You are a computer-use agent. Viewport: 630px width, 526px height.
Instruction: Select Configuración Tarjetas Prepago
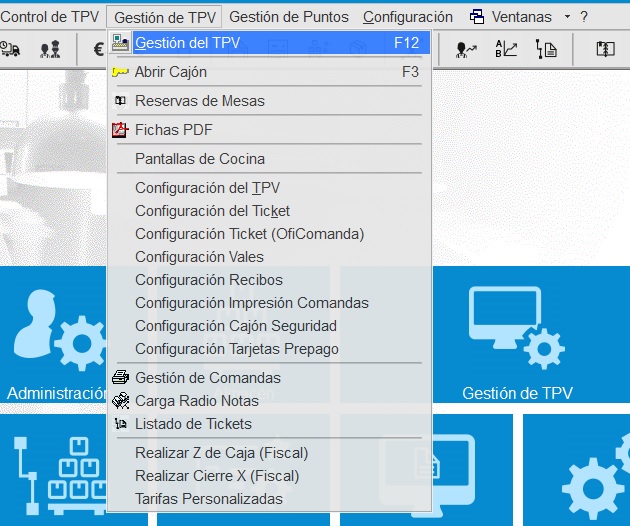pos(270,349)
